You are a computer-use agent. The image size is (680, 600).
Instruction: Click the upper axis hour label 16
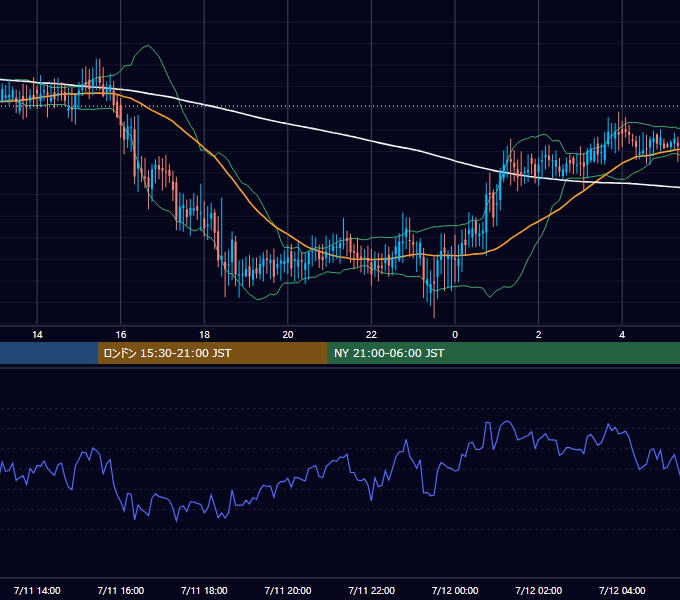tap(121, 335)
